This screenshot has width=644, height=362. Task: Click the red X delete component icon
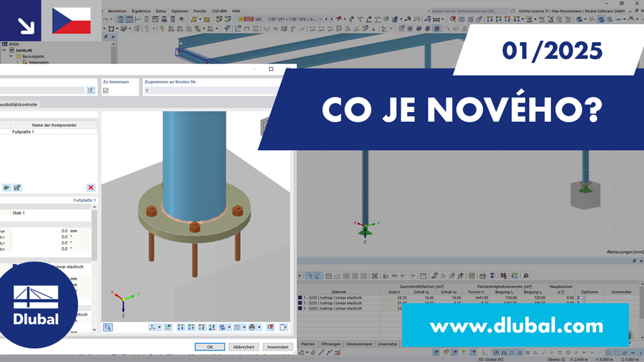[x=91, y=187]
